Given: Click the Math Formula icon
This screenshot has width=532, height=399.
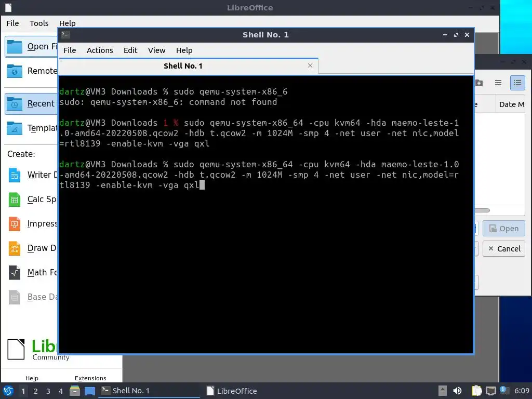Looking at the screenshot, I should [14, 273].
